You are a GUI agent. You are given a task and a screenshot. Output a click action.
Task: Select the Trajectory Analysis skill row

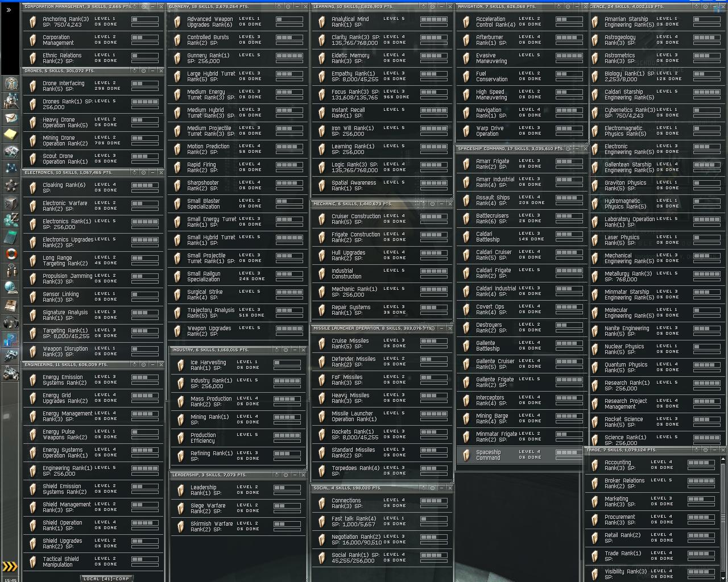coord(238,313)
